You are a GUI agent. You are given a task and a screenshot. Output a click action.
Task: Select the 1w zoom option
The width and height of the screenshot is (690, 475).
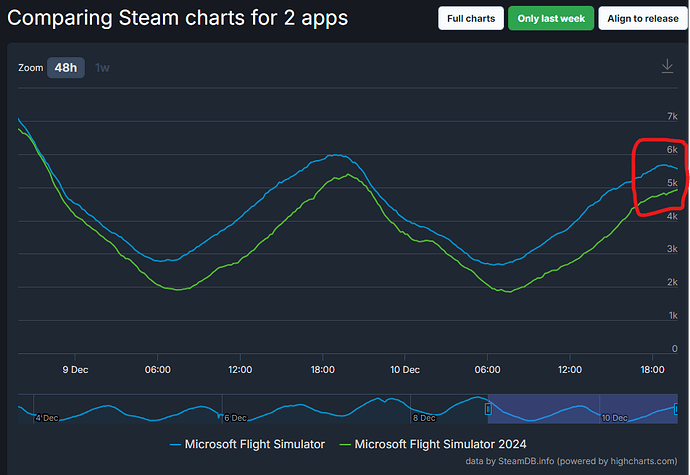point(102,68)
